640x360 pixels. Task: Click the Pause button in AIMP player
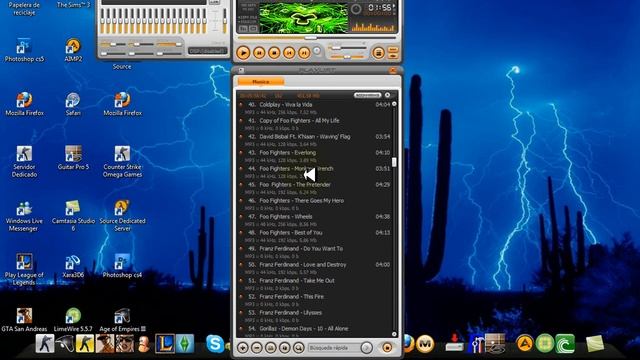click(x=259, y=53)
